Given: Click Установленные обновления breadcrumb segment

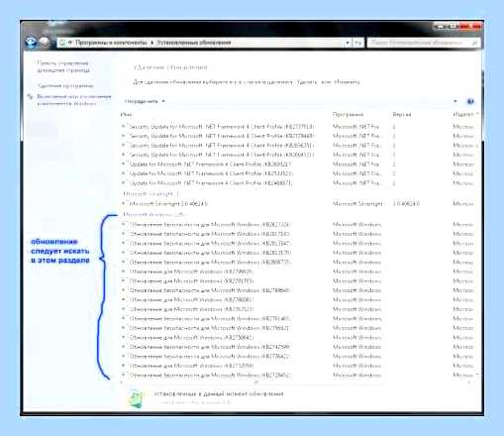Looking at the screenshot, I should (193, 43).
